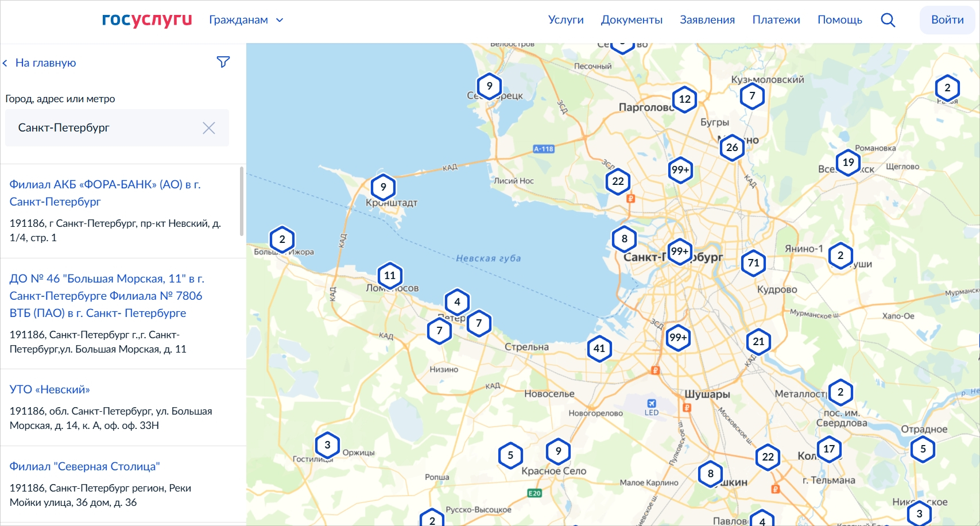Open the Документы menu item
This screenshot has height=526, width=980.
tap(632, 20)
